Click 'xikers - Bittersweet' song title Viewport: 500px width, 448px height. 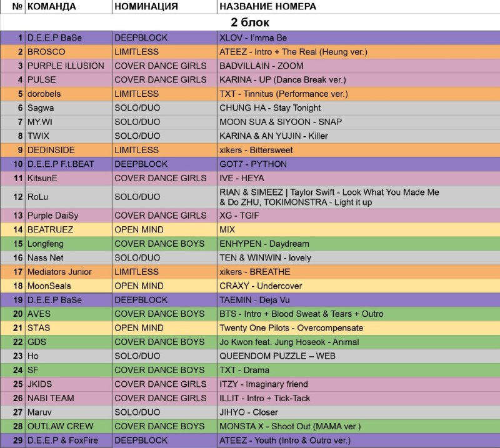256,150
